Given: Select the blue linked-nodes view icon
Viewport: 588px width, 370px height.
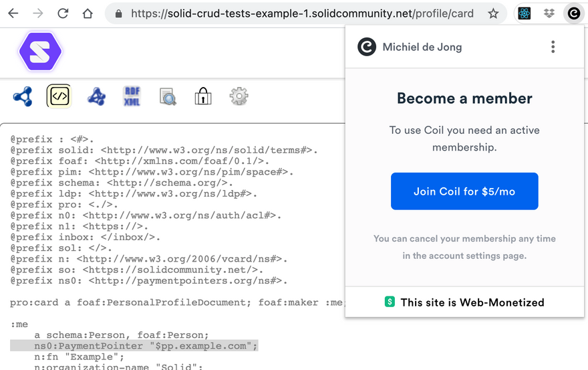Looking at the screenshot, I should click(23, 96).
